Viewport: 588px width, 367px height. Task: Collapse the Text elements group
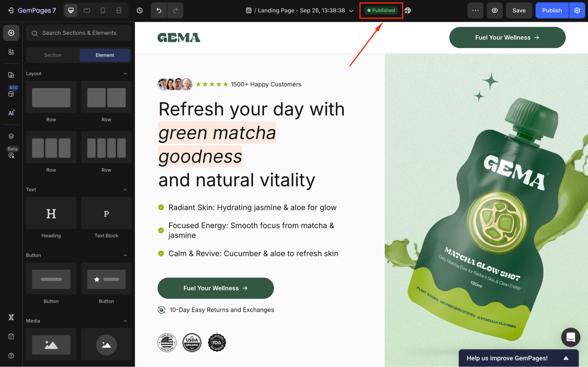[x=125, y=190]
